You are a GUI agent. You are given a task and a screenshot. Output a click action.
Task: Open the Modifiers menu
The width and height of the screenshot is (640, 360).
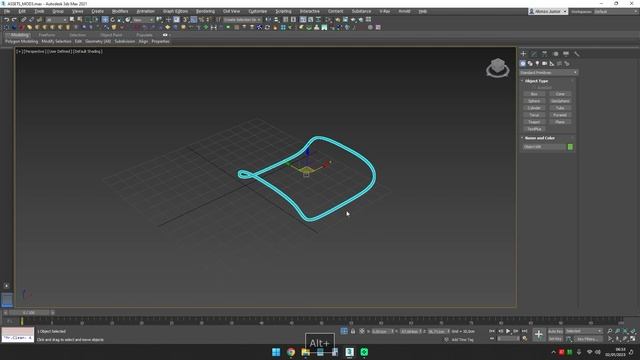(120, 11)
